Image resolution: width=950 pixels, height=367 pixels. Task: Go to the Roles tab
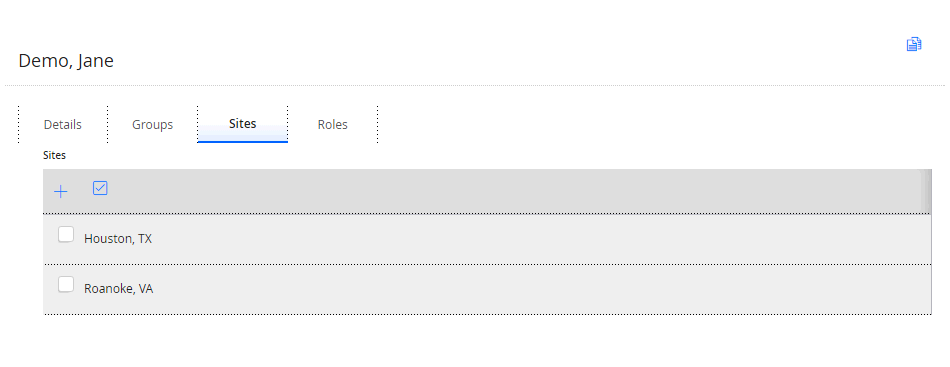[333, 125]
